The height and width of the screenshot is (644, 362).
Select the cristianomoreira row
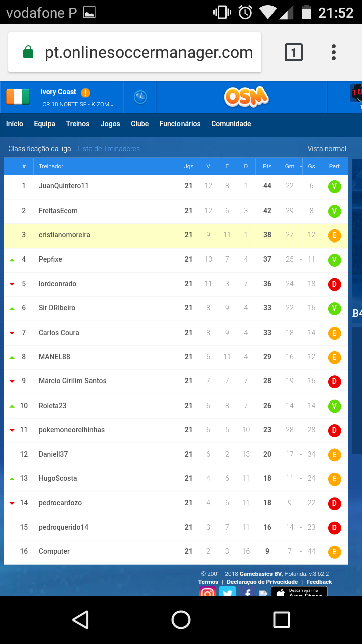click(x=176, y=235)
